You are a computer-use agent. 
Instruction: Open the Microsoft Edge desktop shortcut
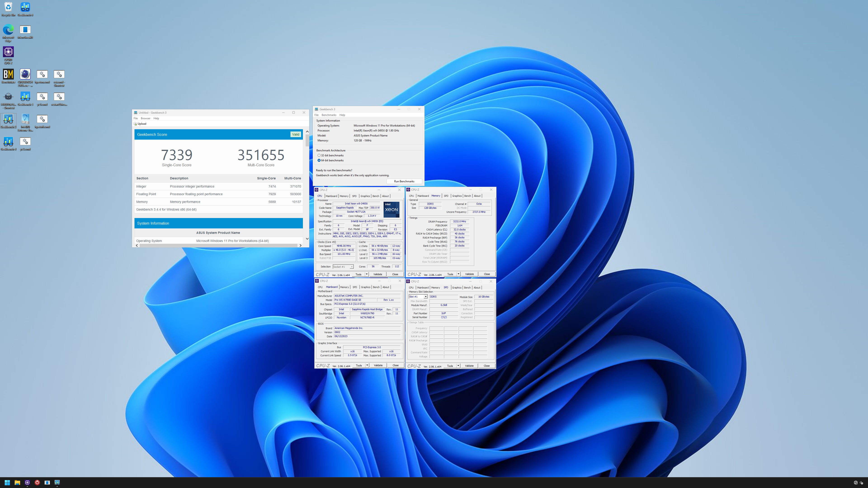pyautogui.click(x=8, y=33)
